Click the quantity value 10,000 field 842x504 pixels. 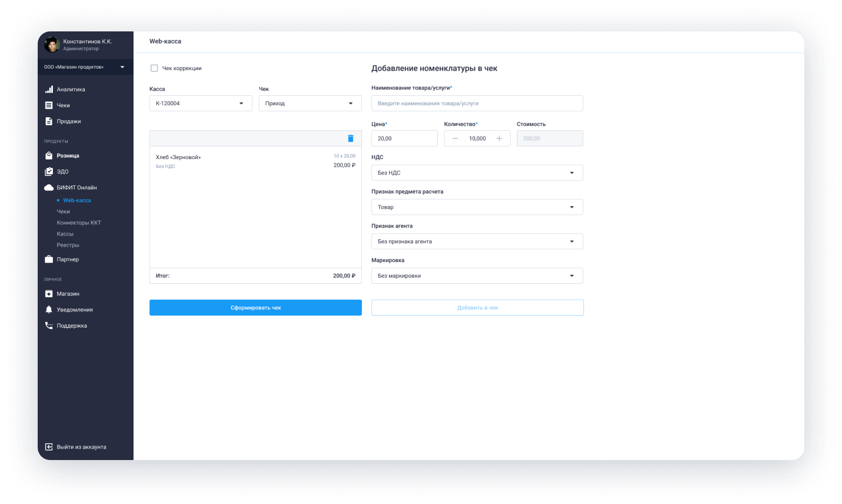click(477, 139)
